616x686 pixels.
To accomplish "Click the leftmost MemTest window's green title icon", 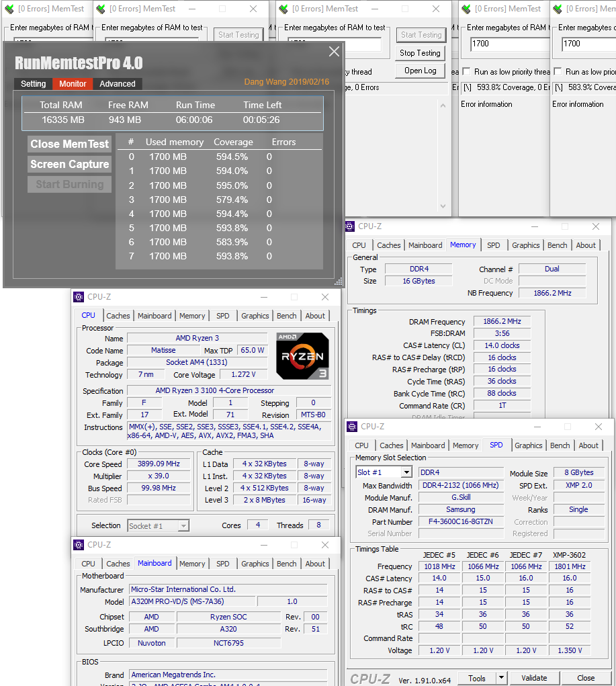I will click(x=9, y=9).
